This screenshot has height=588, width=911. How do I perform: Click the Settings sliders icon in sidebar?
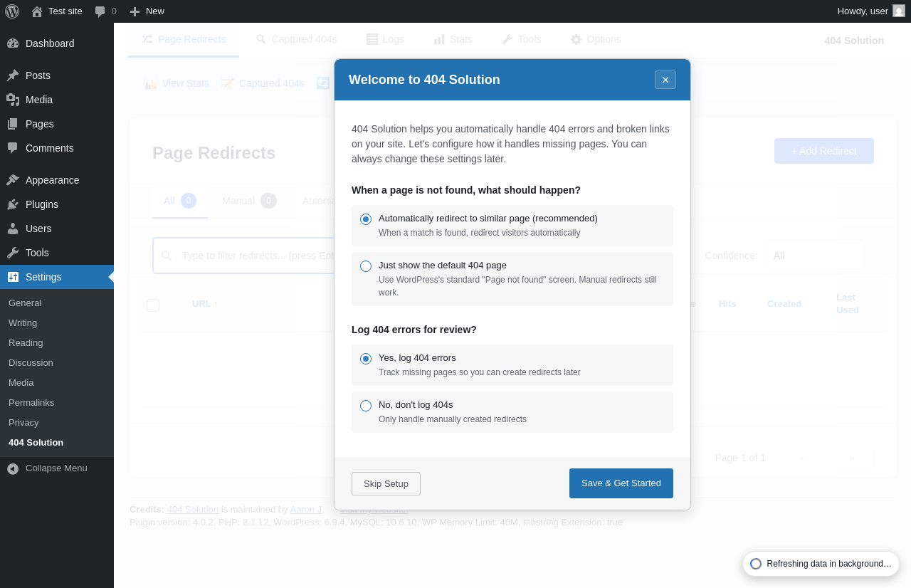click(x=13, y=277)
